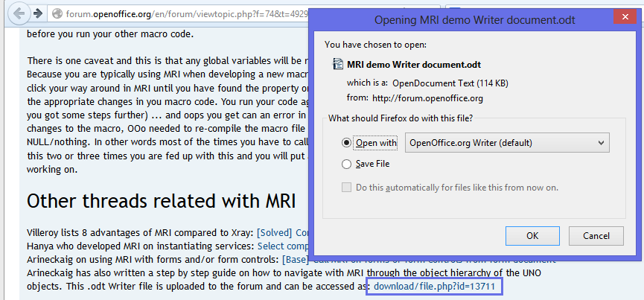Click the browser Forward arrow button
This screenshot has width=644, height=300.
[37, 13]
